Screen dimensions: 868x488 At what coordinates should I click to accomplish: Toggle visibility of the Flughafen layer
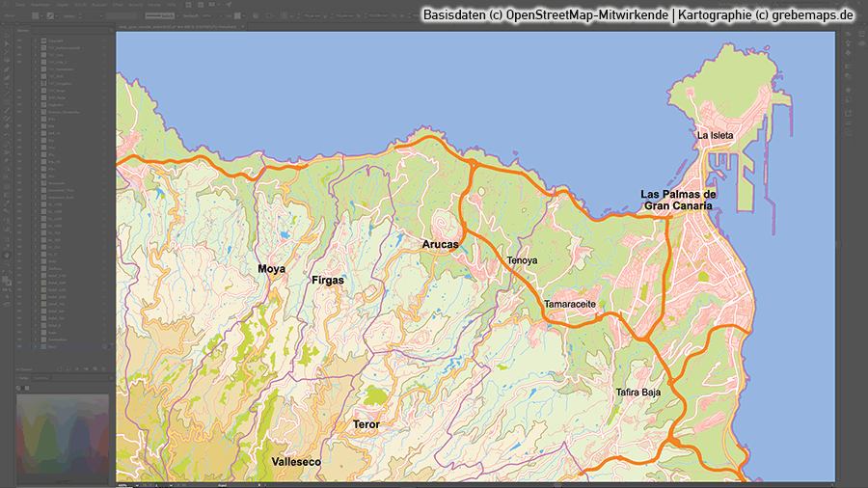click(x=19, y=106)
